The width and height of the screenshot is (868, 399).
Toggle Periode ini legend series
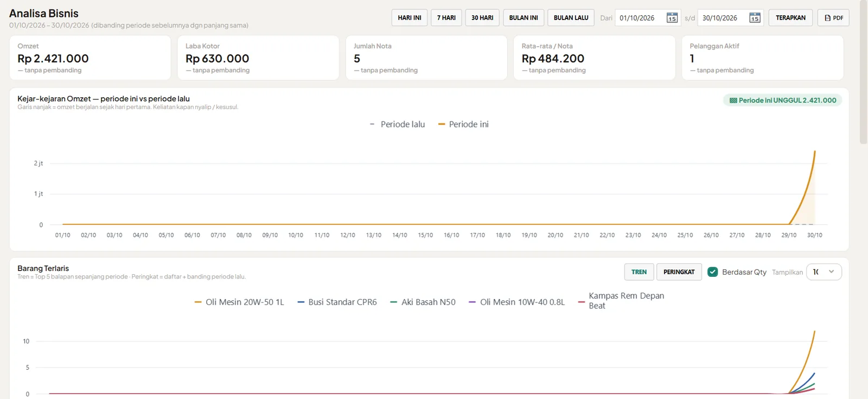[463, 124]
